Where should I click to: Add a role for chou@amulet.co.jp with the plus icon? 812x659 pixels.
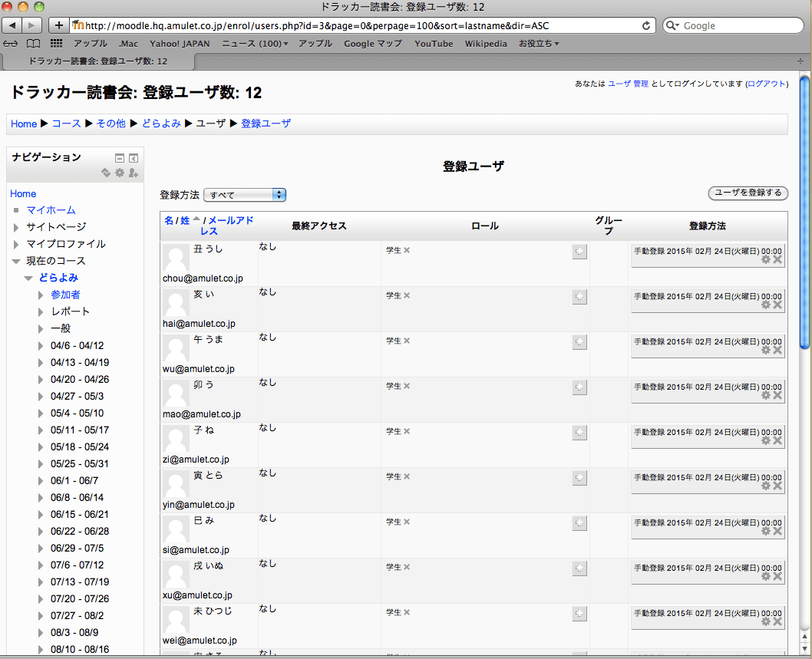click(x=579, y=252)
